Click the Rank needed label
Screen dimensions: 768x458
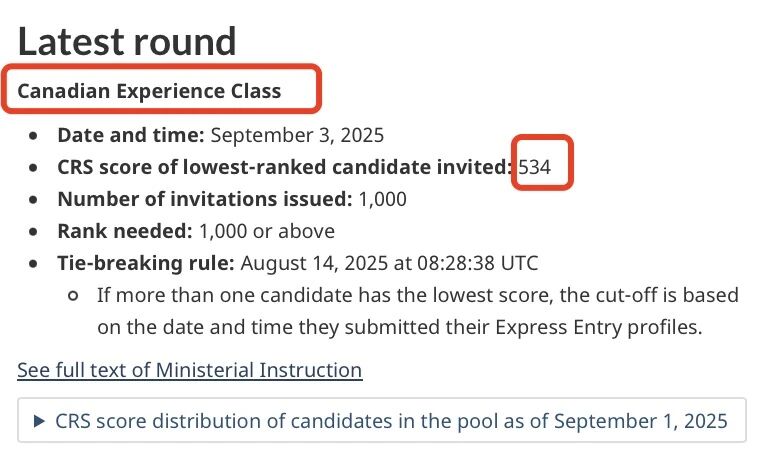point(125,231)
